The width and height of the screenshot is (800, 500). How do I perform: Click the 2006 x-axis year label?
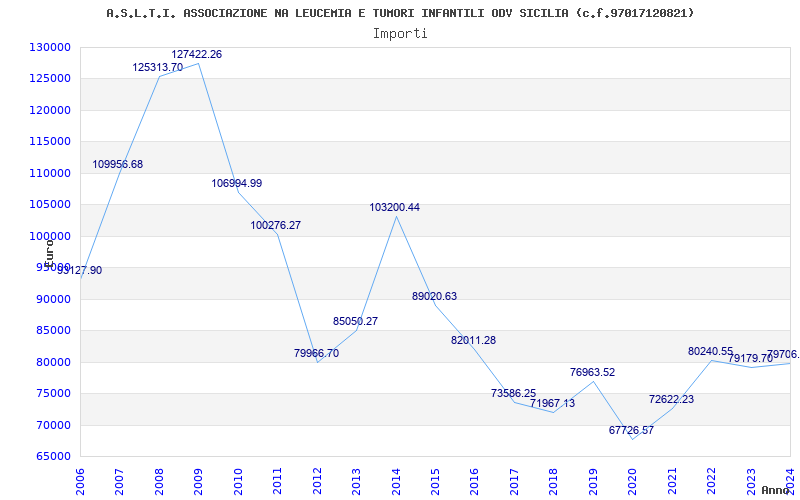click(81, 481)
